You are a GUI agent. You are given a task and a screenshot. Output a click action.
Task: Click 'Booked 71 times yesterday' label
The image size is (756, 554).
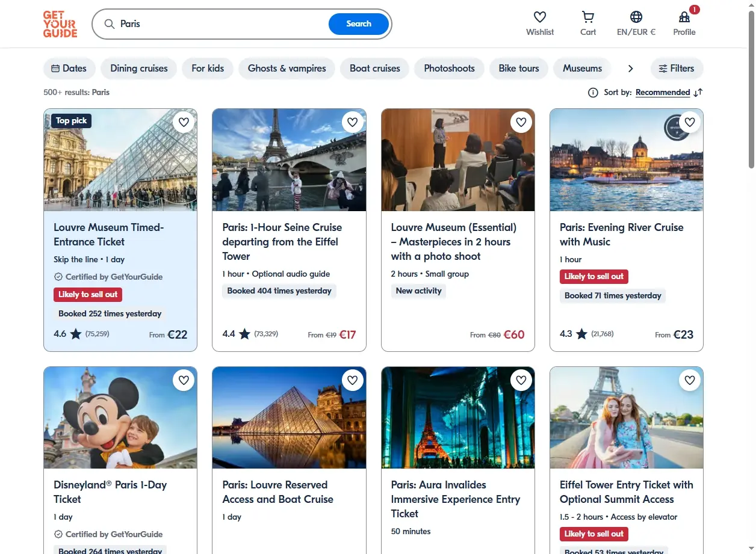coord(613,296)
